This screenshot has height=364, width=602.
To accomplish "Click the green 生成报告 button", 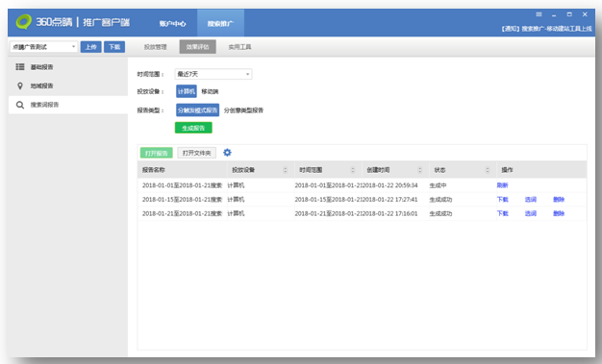I will 193,128.
